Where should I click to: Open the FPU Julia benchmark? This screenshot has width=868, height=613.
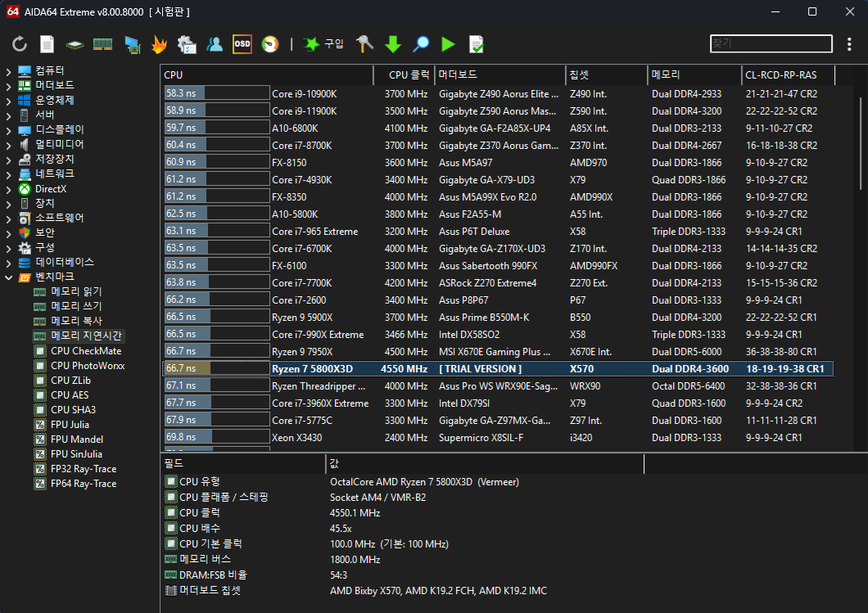[x=70, y=424]
